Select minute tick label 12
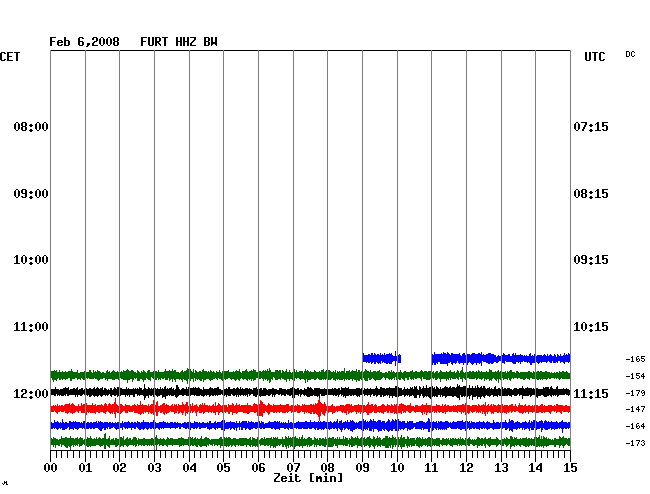Image resolution: width=650 pixels, height=494 pixels. point(466,468)
